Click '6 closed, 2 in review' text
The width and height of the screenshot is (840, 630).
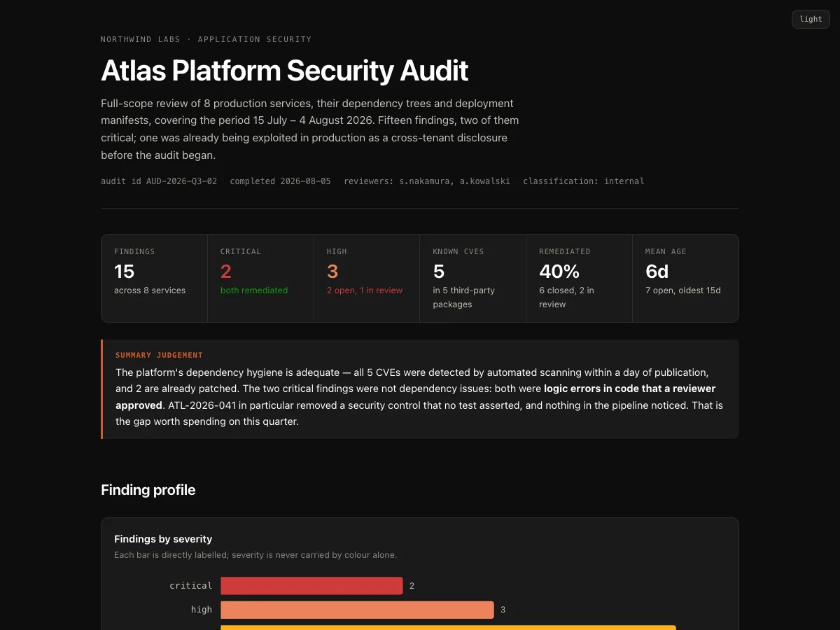tap(566, 297)
